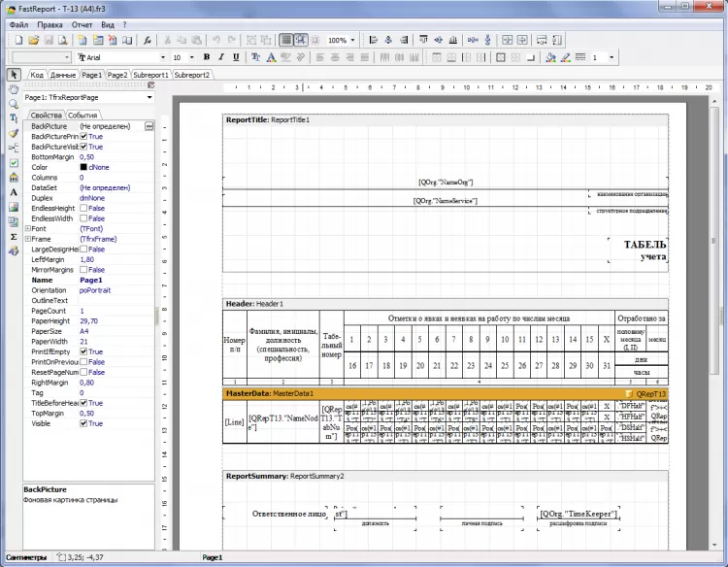
Task: Open the zoom percentage dropdown
Action: 353,41
